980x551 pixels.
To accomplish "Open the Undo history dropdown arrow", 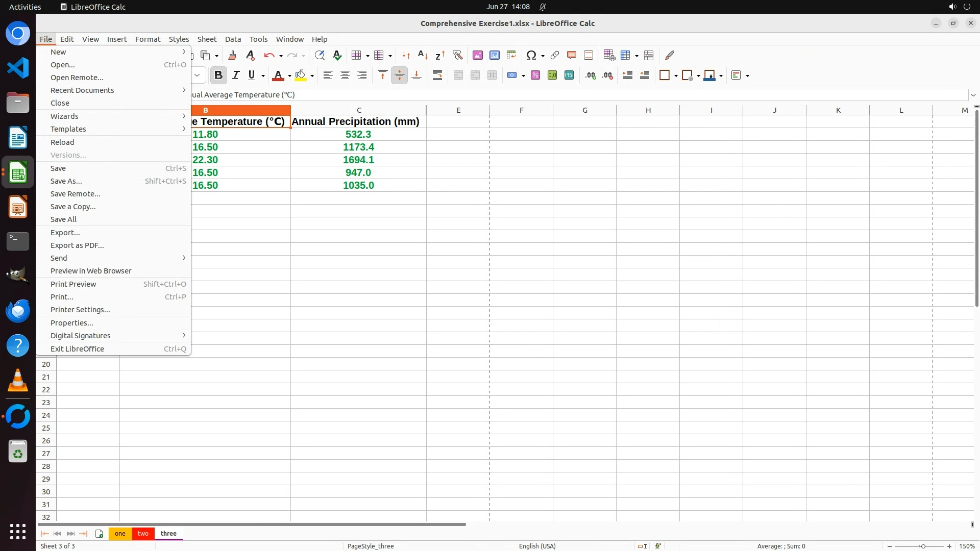I will coord(281,56).
